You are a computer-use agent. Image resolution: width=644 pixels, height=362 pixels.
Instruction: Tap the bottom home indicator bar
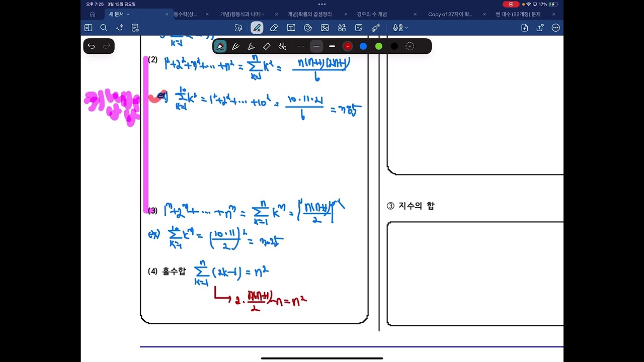[322, 358]
